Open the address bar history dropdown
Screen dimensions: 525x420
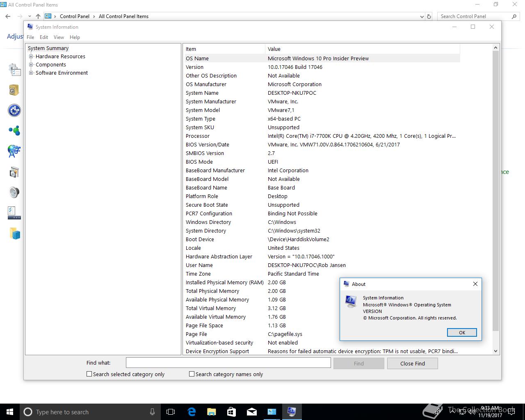pyautogui.click(x=422, y=17)
